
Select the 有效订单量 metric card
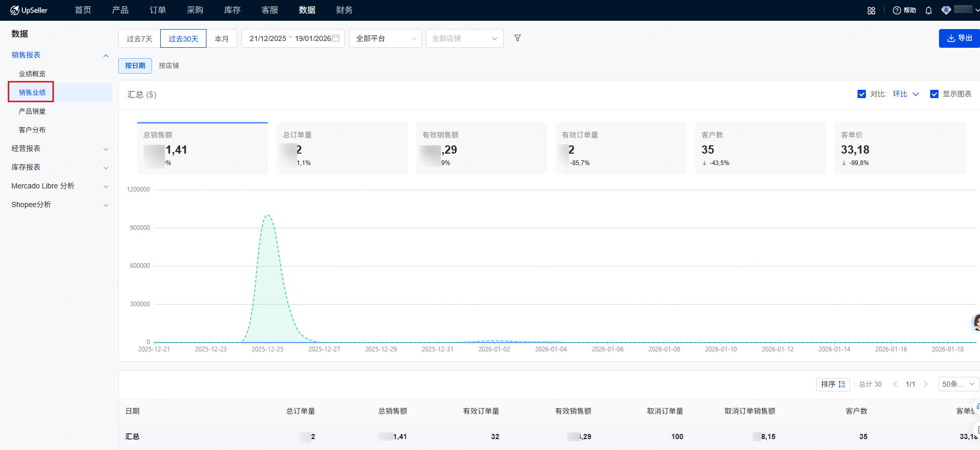[621, 148]
